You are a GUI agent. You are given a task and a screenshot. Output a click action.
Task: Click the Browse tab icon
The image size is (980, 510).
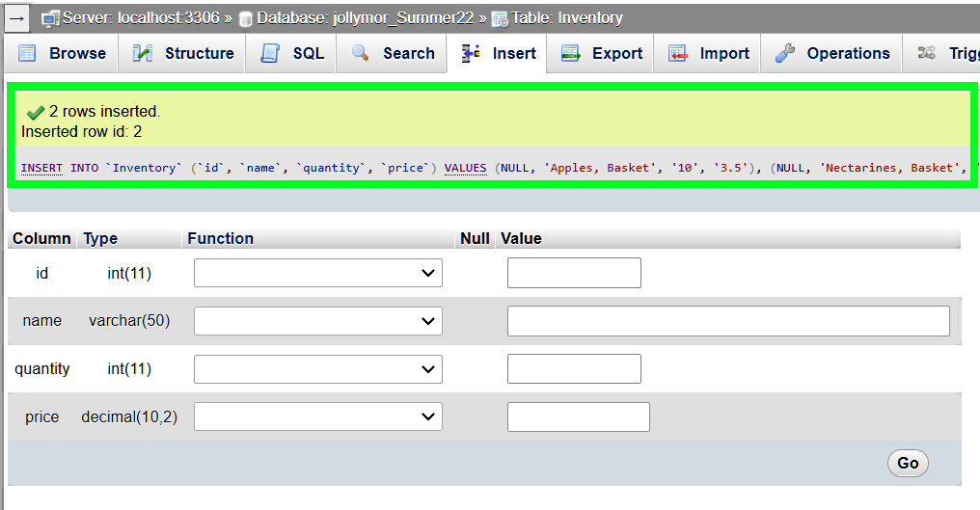[x=27, y=54]
